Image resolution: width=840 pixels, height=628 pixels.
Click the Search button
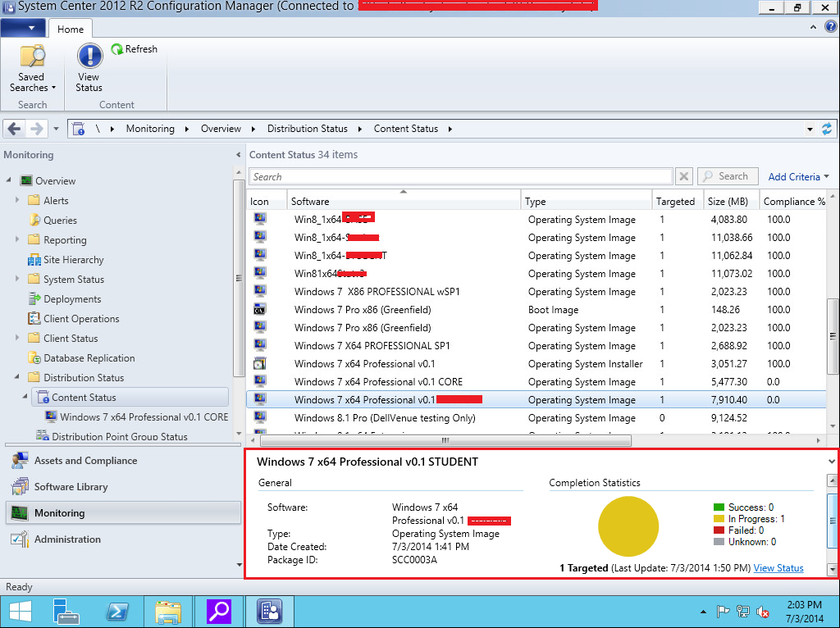(x=728, y=176)
